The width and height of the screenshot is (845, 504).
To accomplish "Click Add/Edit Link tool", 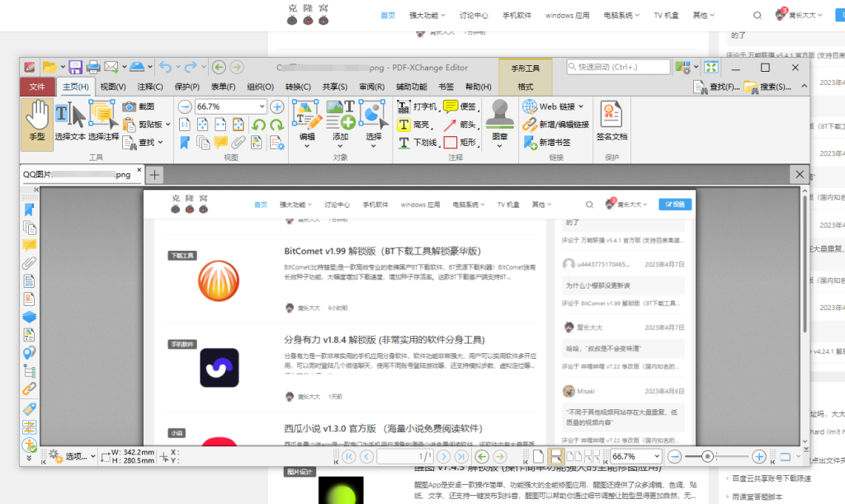I will (555, 125).
